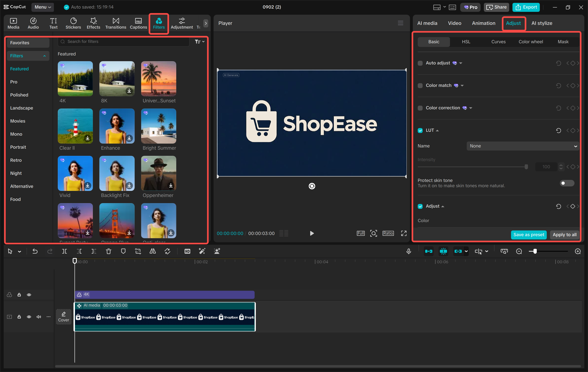Open the Transitions panel
The image size is (588, 372).
click(x=116, y=23)
